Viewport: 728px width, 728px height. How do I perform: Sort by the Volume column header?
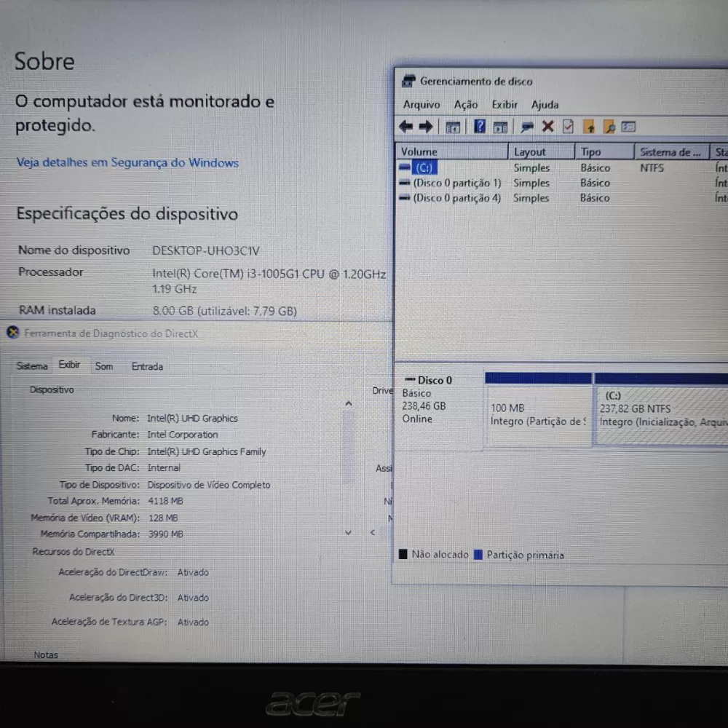point(452,151)
